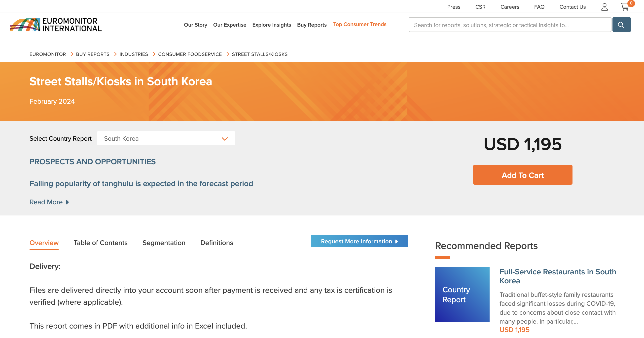This screenshot has width=644, height=338.
Task: Go to Consumer Foodservice breadcrumb
Action: (x=190, y=54)
